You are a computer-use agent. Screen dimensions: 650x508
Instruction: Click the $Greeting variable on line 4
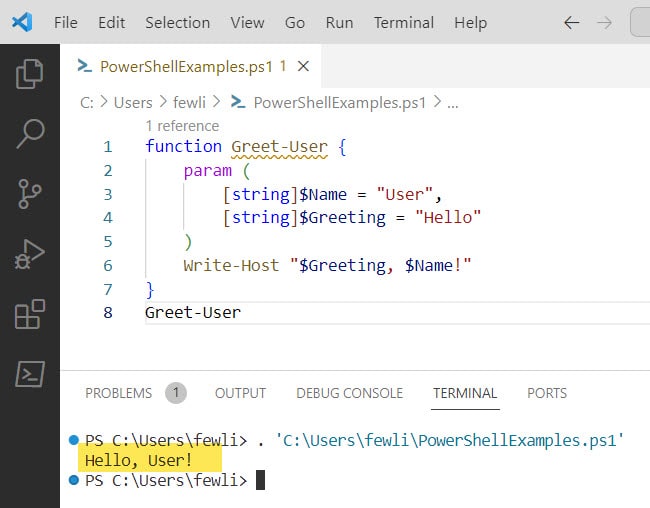(342, 217)
